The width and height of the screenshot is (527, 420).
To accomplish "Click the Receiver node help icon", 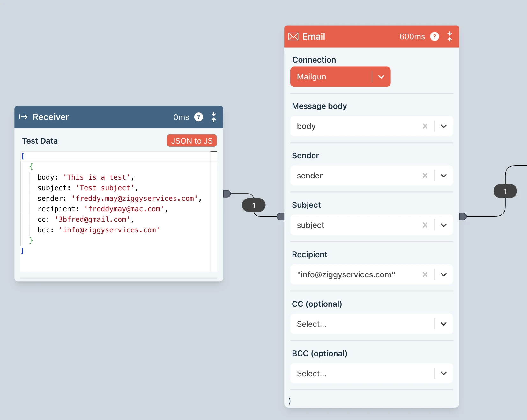I will click(x=198, y=117).
